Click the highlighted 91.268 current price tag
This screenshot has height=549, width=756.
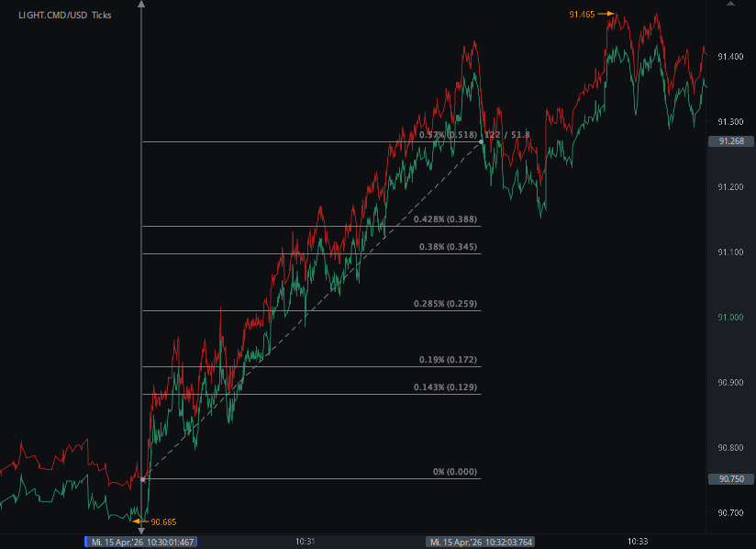click(732, 141)
